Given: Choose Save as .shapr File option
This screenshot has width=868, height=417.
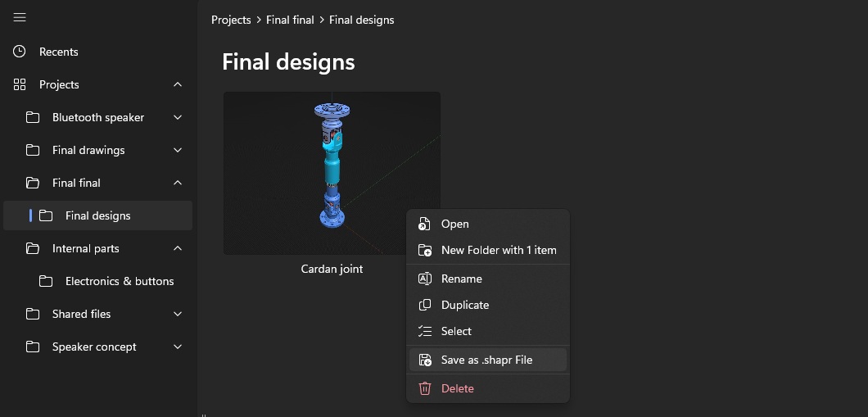Looking at the screenshot, I should (488, 360).
